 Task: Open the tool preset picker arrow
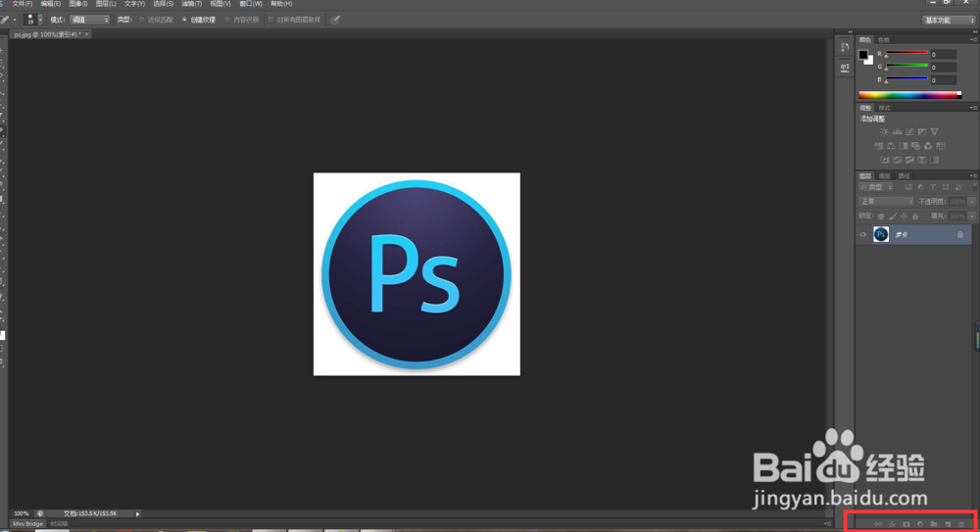[15, 20]
